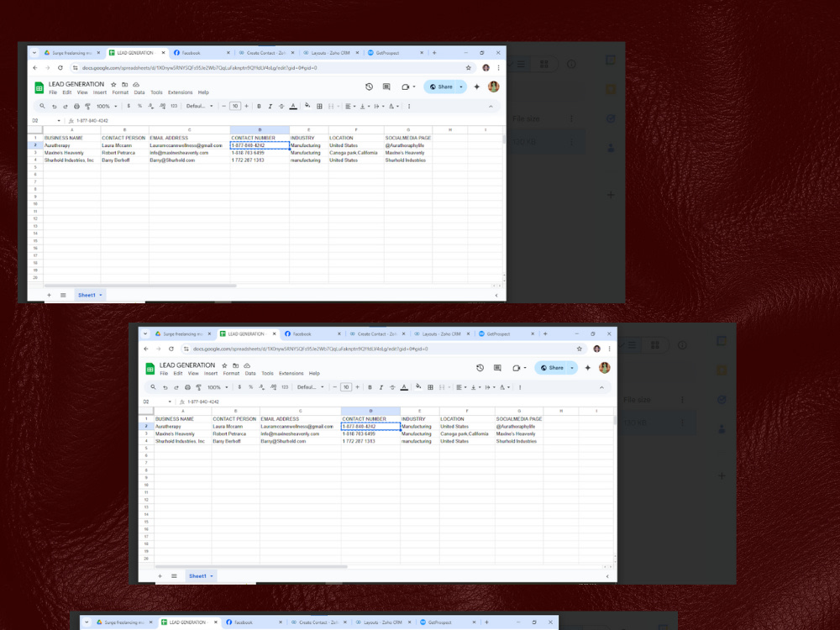The image size is (840, 630).
Task: Open the File menu in the upper Sheets window
Action: 53,92
